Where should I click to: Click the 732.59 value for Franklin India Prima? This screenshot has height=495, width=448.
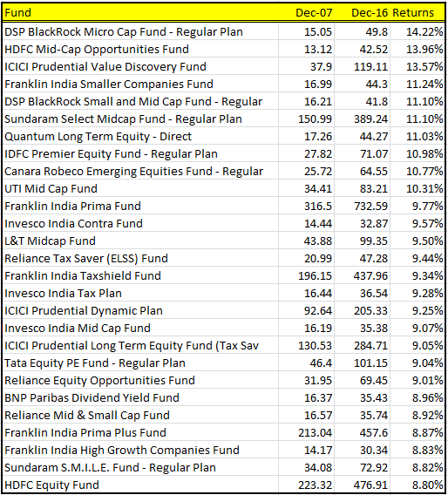pyautogui.click(x=362, y=207)
